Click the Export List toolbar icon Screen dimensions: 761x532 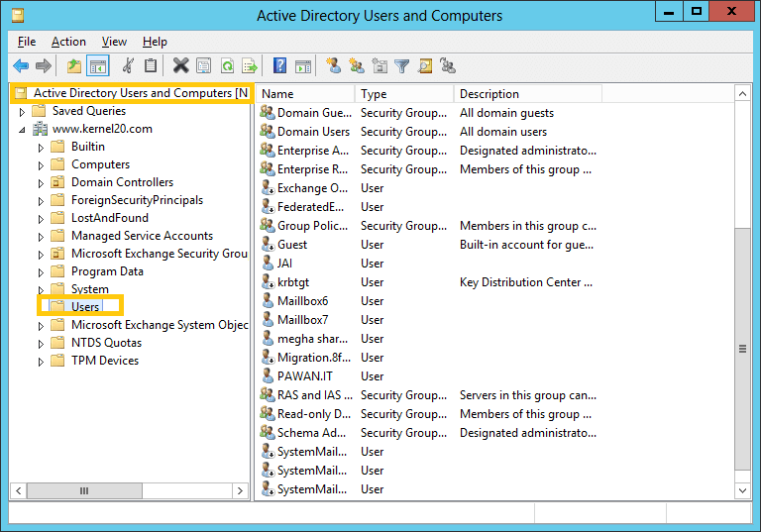point(250,65)
